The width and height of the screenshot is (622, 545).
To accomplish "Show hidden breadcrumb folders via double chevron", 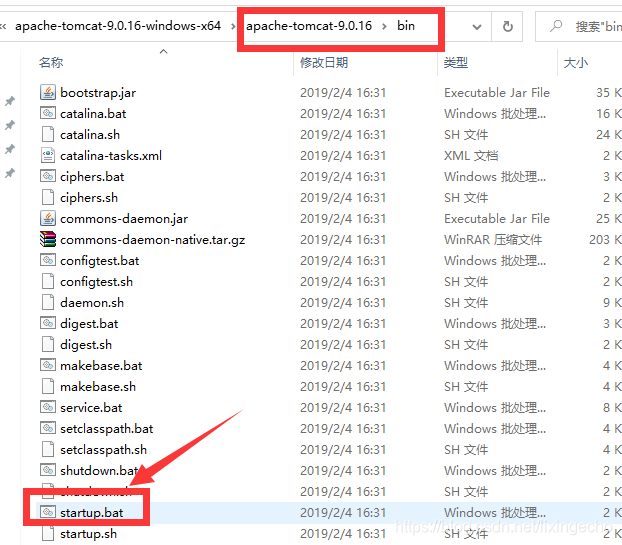I will coord(3,27).
